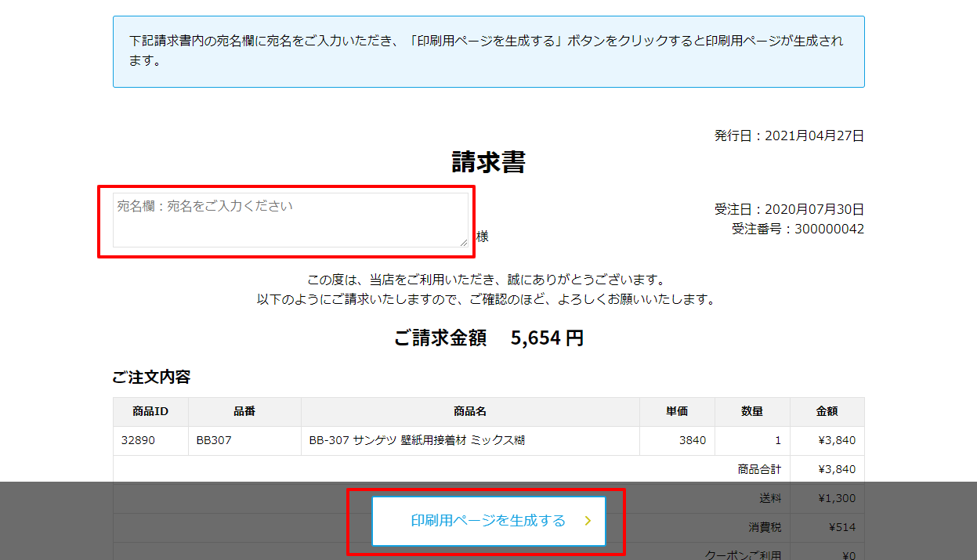The height and width of the screenshot is (560, 977).
Task: Click the product ID cell 32890
Action: 139,440
